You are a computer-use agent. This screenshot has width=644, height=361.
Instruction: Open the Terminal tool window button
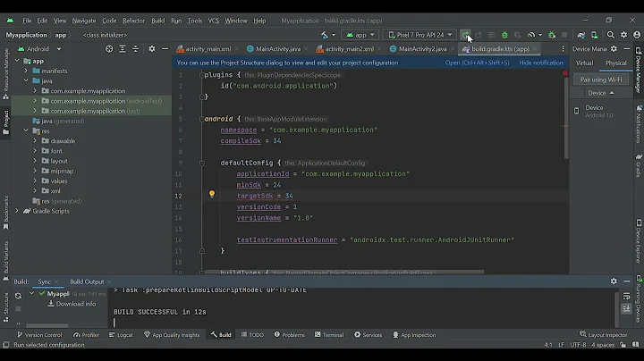[x=329, y=335]
